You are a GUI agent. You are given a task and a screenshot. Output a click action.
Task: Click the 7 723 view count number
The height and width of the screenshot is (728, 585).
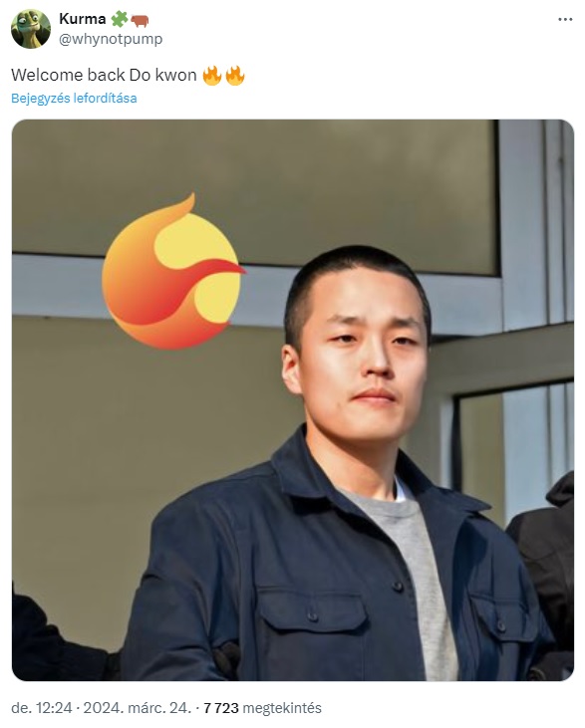click(221, 708)
